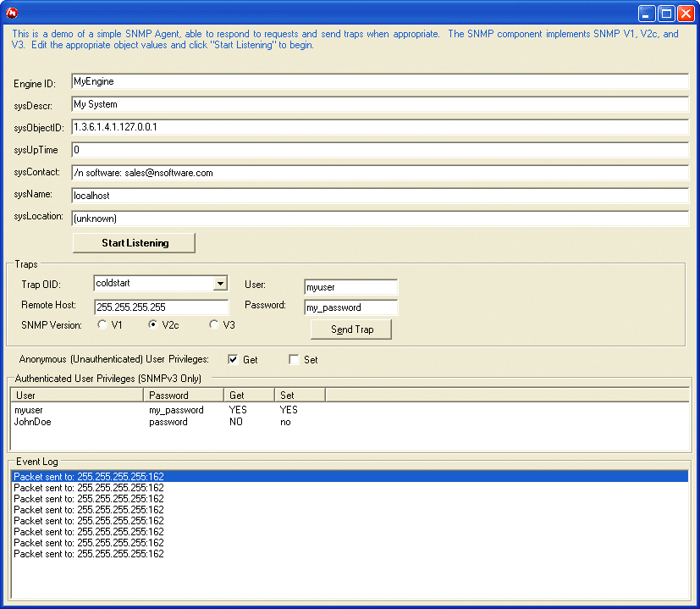Viewport: 700px width, 609px height.
Task: Click the red app icon in title bar
Action: coord(12,13)
